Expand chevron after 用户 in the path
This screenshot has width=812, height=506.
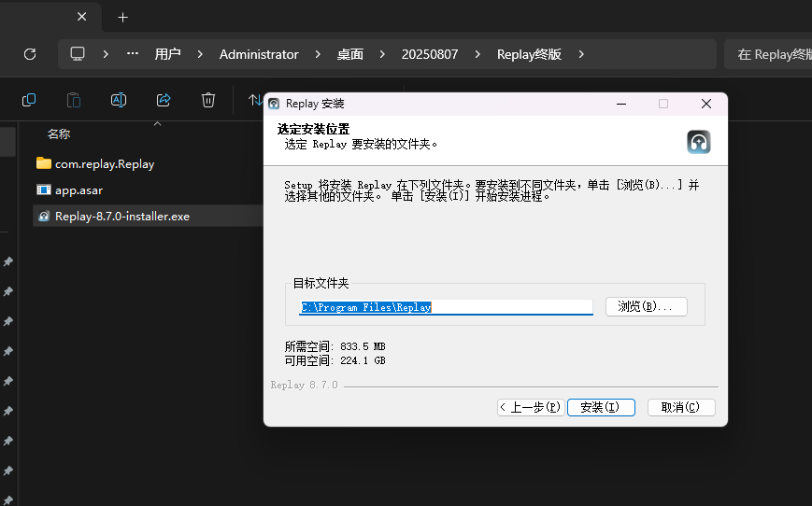(200, 54)
